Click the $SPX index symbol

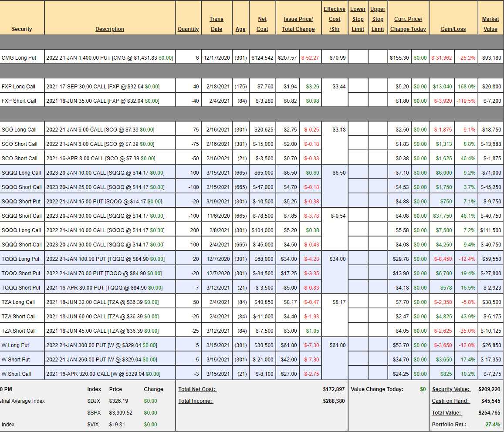94,413
